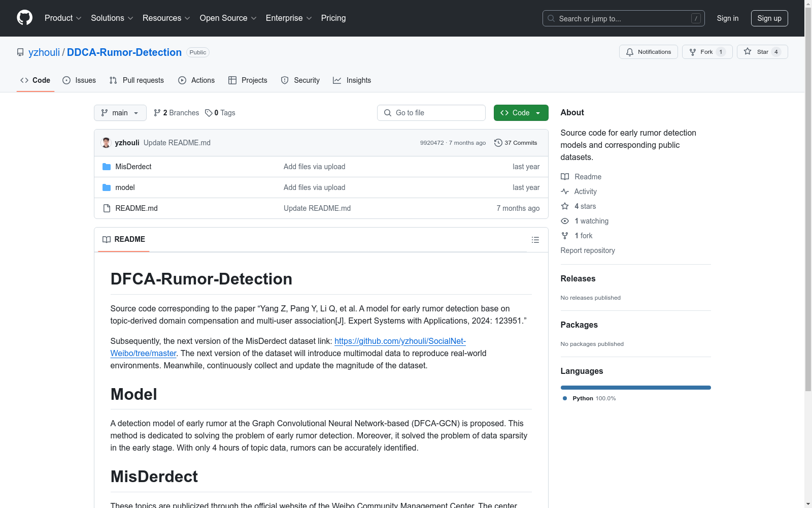Image resolution: width=812 pixels, height=508 pixels.
Task: Fork the repository
Action: click(x=707, y=52)
